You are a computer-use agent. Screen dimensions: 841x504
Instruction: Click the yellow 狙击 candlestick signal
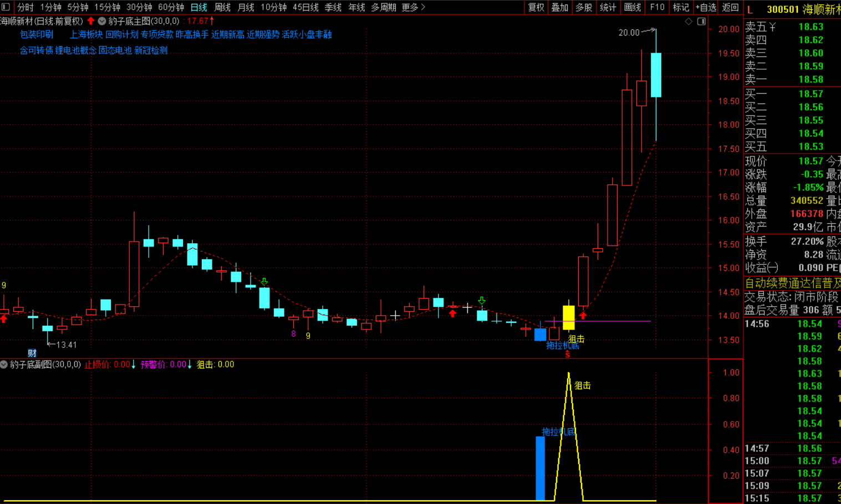pos(569,318)
